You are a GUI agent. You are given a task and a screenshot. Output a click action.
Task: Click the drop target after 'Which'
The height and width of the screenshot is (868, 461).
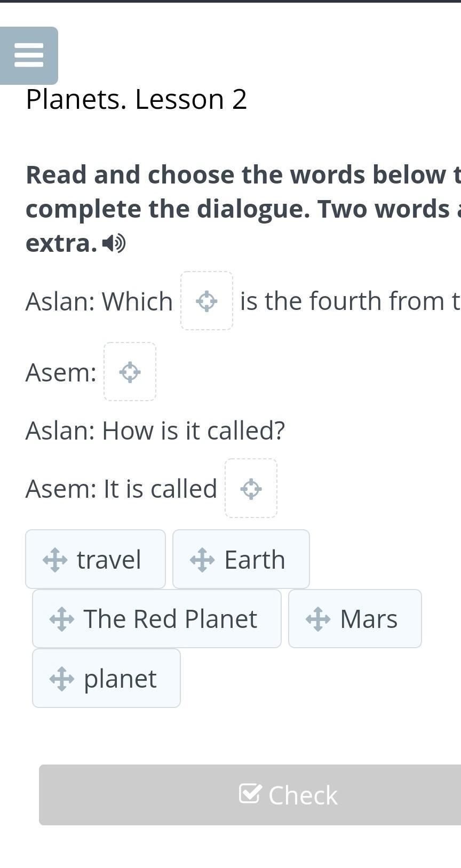pos(206,301)
